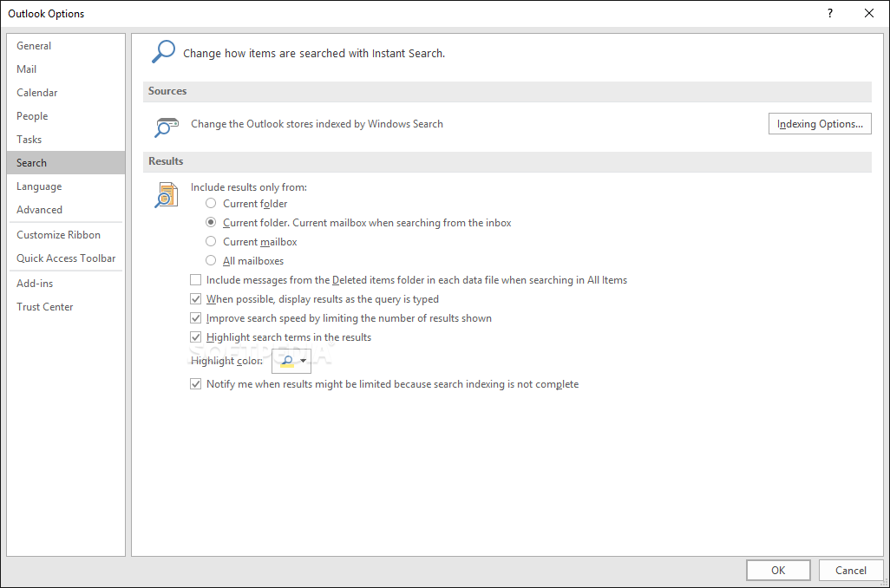This screenshot has height=588, width=890.
Task: Select the Search category in sidebar
Action: point(66,162)
